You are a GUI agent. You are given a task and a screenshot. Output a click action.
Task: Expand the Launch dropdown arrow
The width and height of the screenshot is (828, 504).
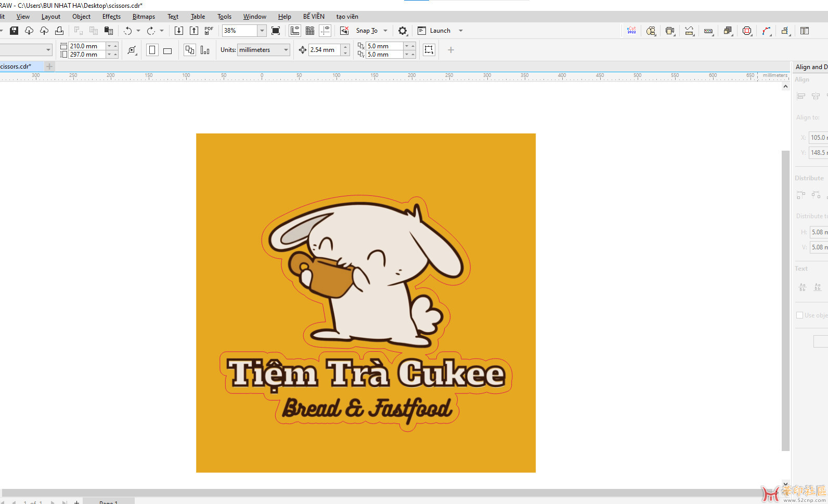point(461,31)
